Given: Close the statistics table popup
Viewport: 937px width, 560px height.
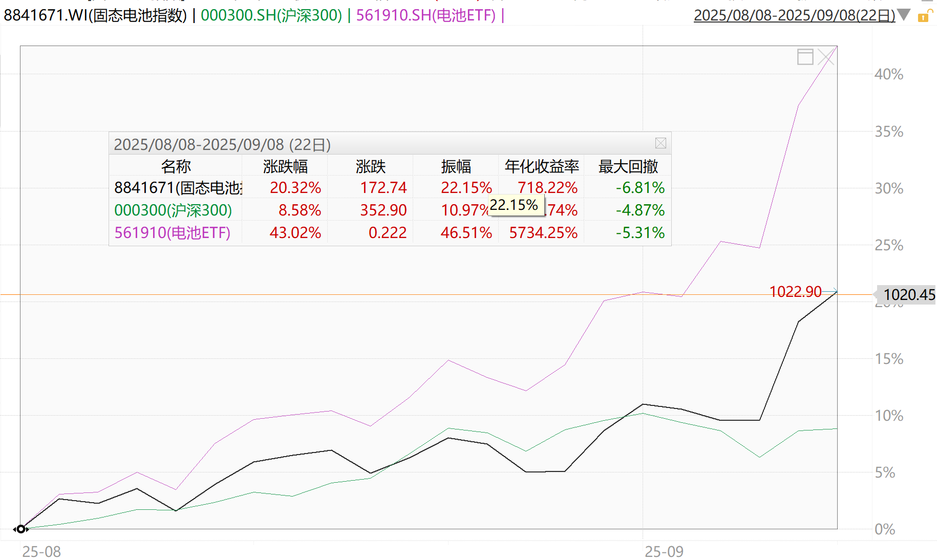Looking at the screenshot, I should [x=661, y=143].
